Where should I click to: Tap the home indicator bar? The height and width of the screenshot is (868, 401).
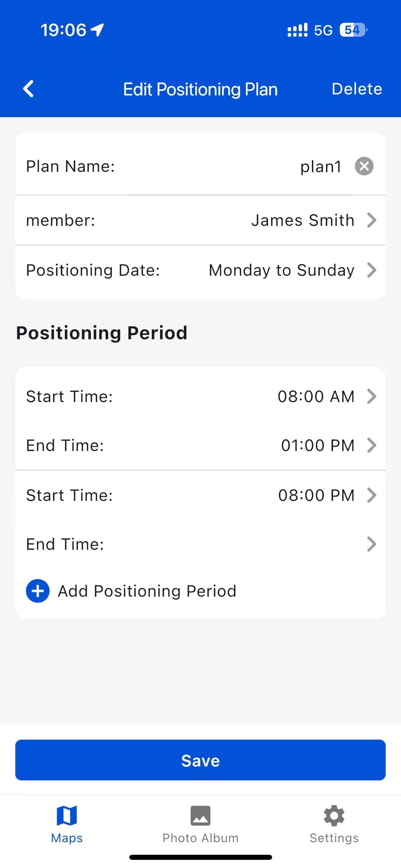[x=200, y=857]
